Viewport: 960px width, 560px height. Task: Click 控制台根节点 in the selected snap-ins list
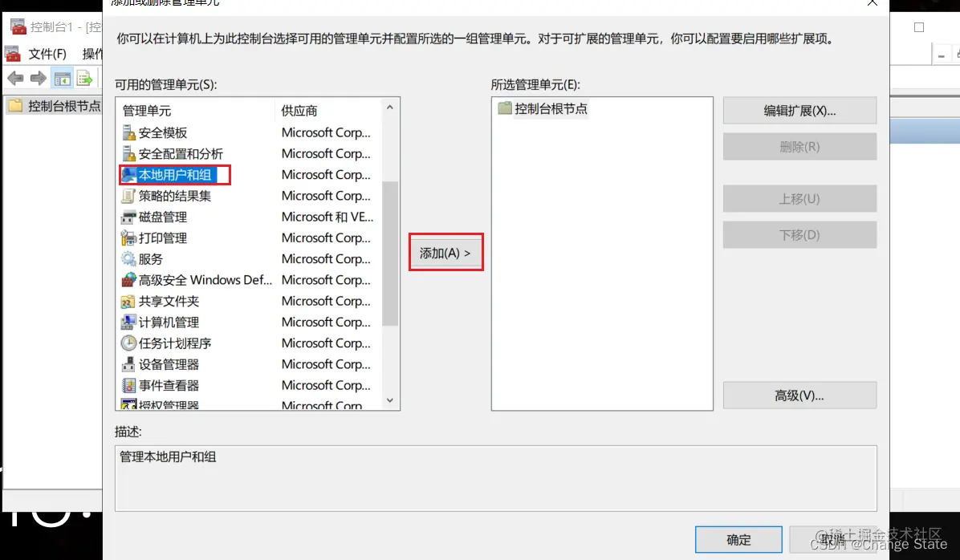point(551,108)
